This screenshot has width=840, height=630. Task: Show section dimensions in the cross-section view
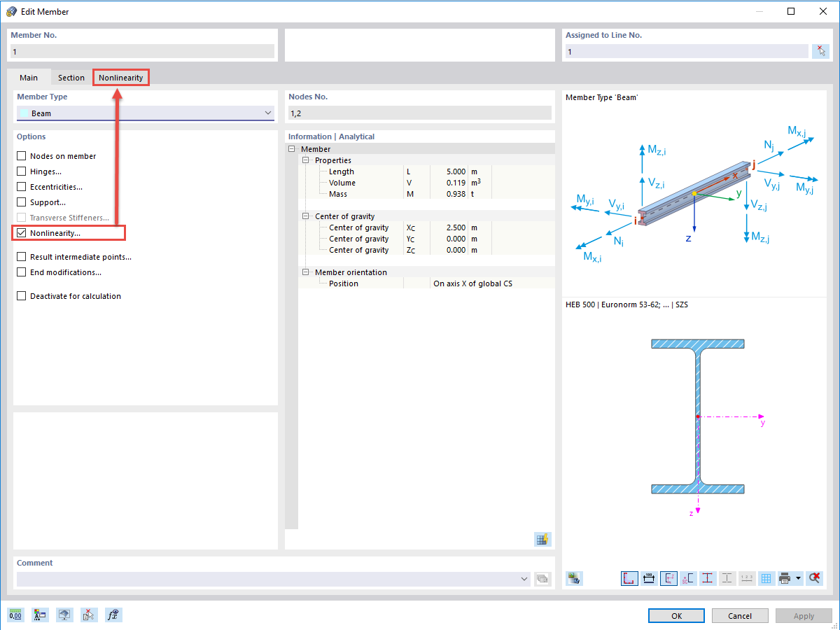point(648,578)
